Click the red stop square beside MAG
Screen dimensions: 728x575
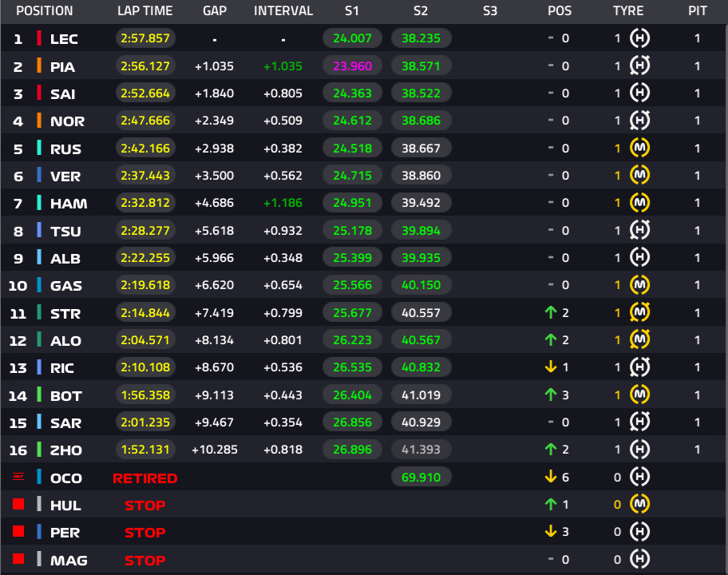point(18,559)
